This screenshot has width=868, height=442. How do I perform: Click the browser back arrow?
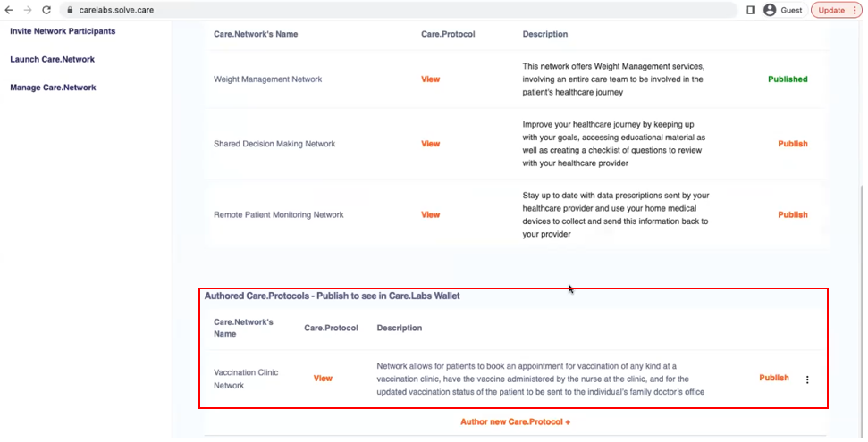(10, 10)
